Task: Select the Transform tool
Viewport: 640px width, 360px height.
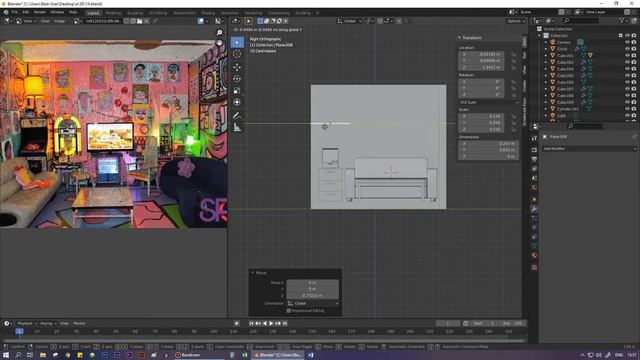Action: pyautogui.click(x=237, y=102)
